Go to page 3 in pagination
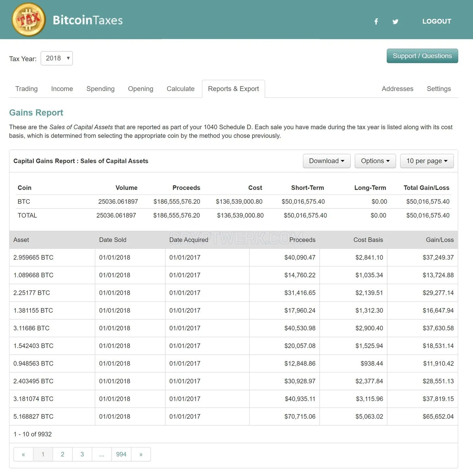Viewport: 473px width, 476px height. (x=82, y=454)
